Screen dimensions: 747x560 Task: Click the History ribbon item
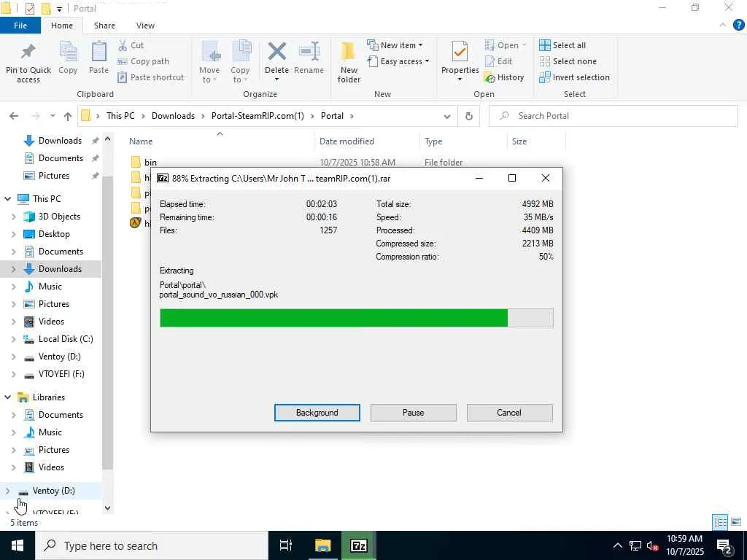(x=504, y=77)
